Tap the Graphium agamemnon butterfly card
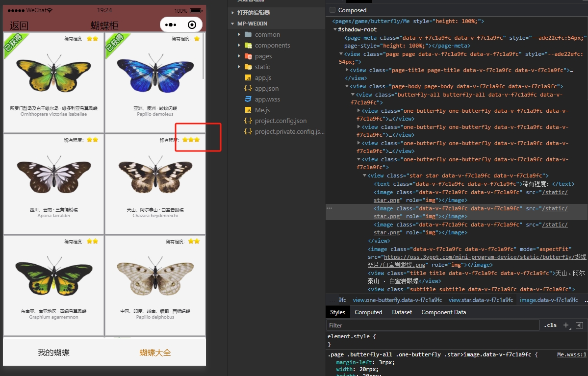Screen dimensions: 588x376 [53, 286]
